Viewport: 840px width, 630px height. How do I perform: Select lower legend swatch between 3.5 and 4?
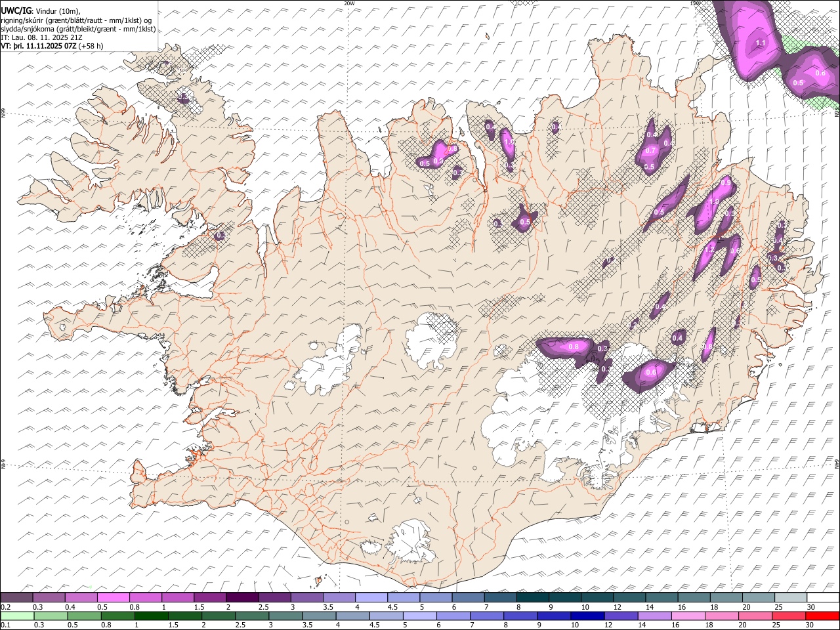pyautogui.click(x=318, y=616)
